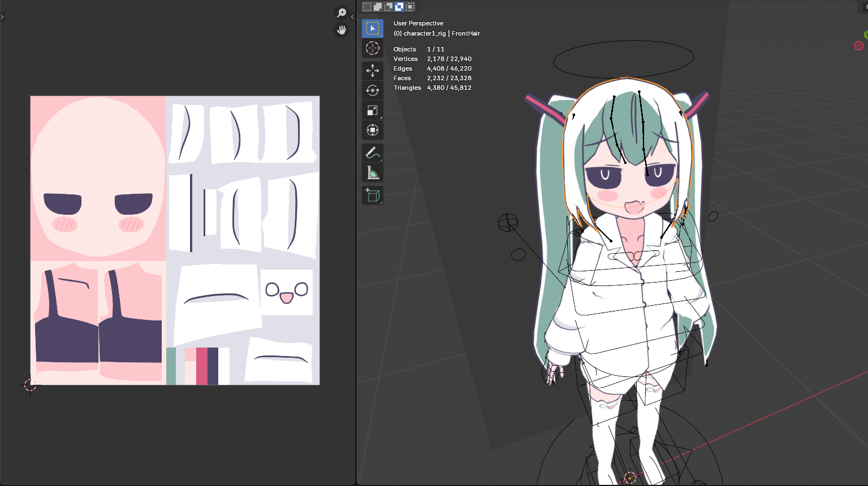Image resolution: width=868 pixels, height=486 pixels.
Task: Select the 3D Cursor tool
Action: 373,49
